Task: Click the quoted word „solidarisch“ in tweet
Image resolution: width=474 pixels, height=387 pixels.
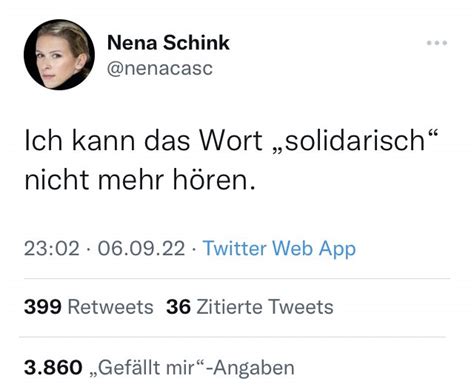Action: click(355, 140)
